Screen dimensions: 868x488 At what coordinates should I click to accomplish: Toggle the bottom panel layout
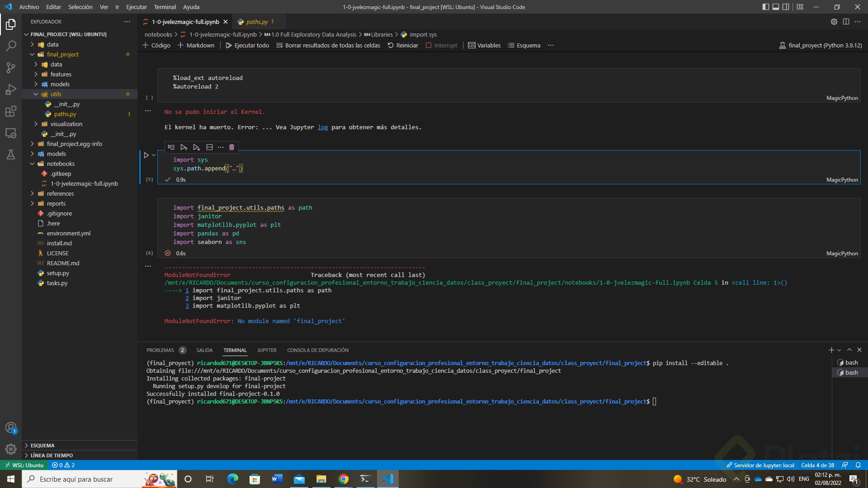pyautogui.click(x=776, y=7)
